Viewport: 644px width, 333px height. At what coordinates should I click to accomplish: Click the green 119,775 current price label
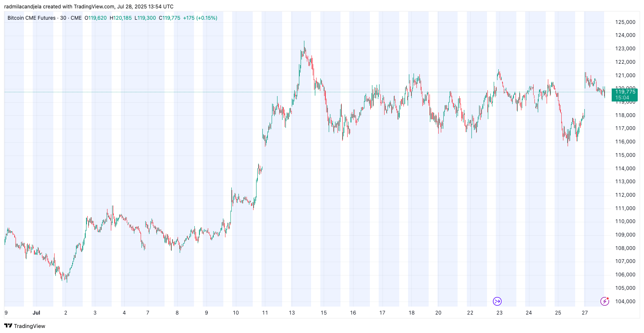click(x=625, y=92)
